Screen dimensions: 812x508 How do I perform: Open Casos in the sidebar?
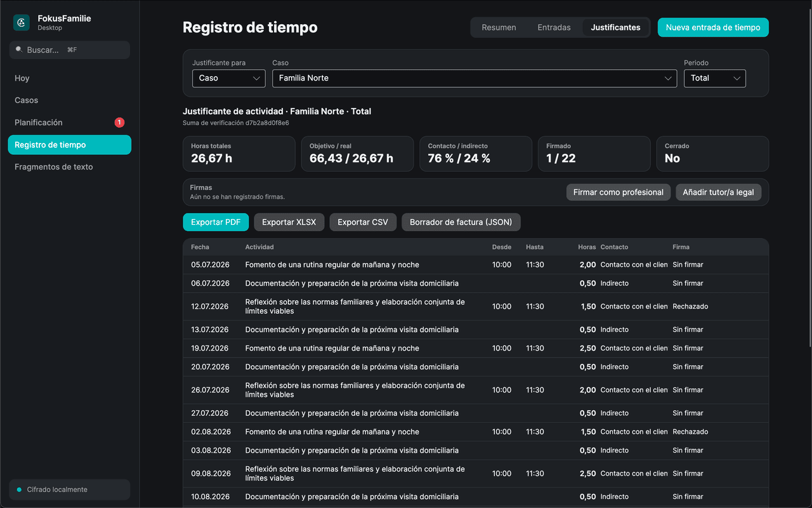pyautogui.click(x=70, y=100)
